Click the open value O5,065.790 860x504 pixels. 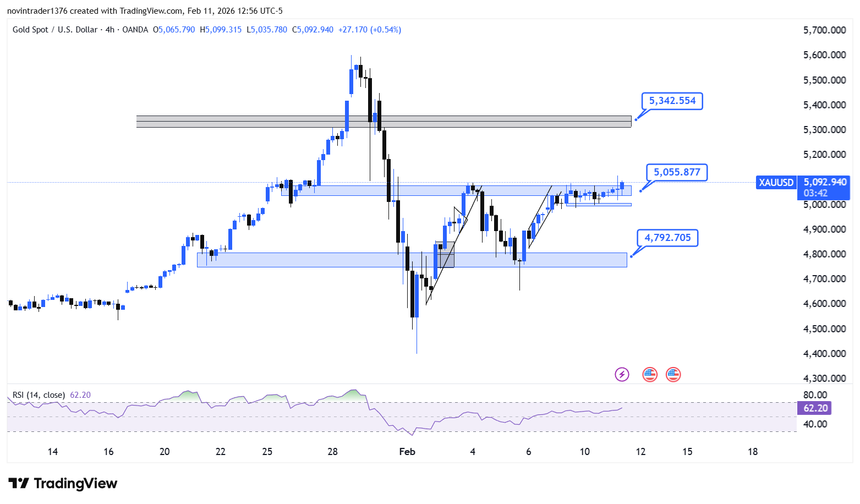tap(174, 30)
